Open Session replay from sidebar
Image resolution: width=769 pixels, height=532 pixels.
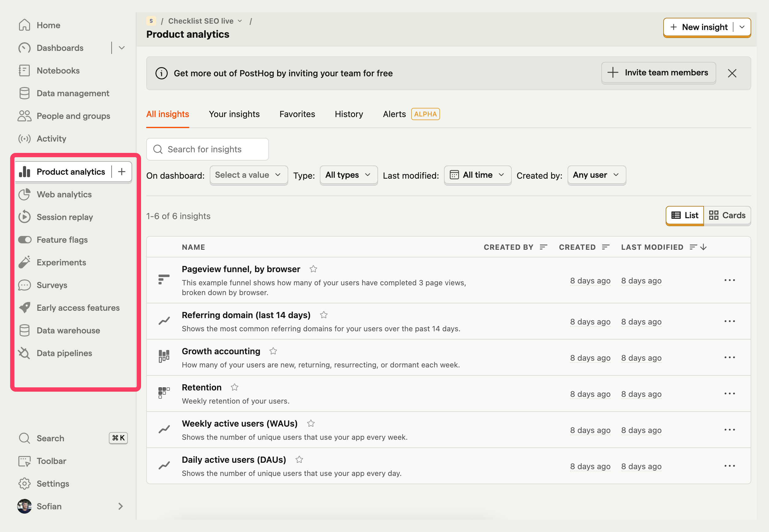pyautogui.click(x=64, y=217)
